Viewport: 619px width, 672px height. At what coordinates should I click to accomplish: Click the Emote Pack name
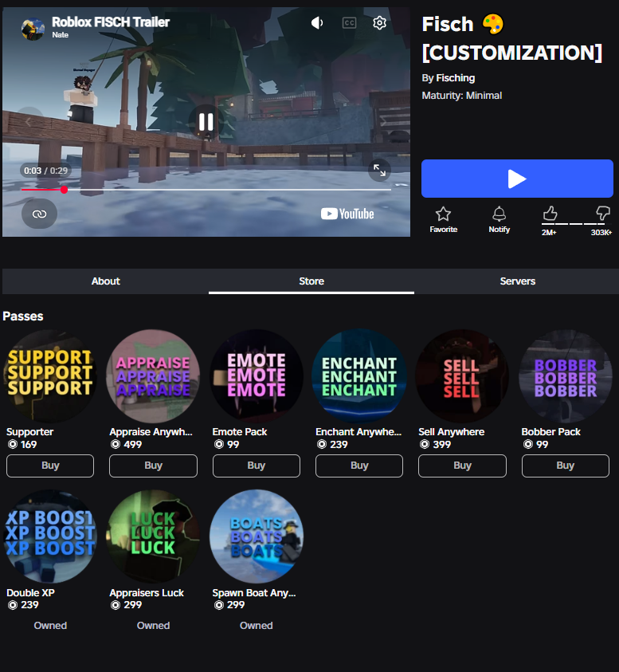coord(240,431)
